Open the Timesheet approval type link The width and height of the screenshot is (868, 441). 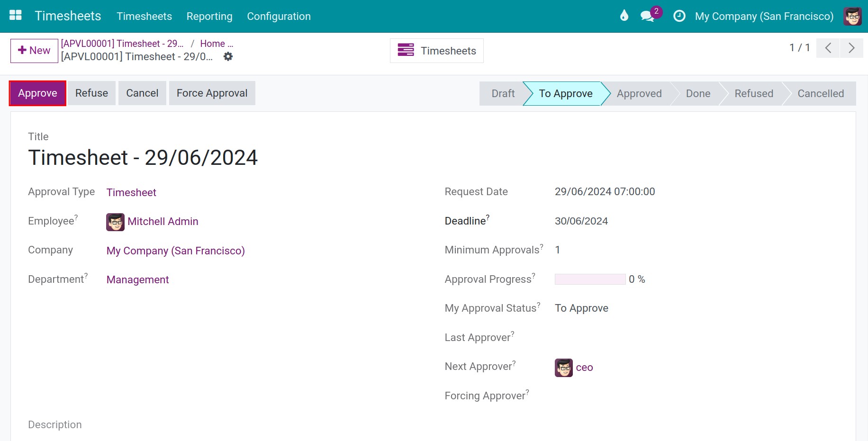point(131,192)
